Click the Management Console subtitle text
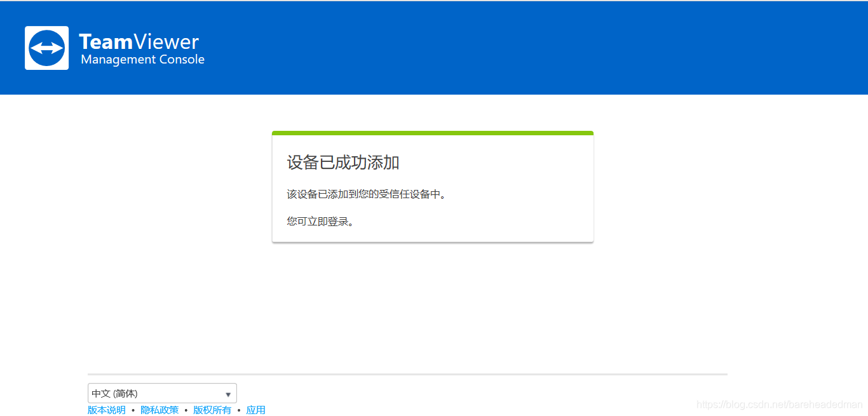 point(142,59)
